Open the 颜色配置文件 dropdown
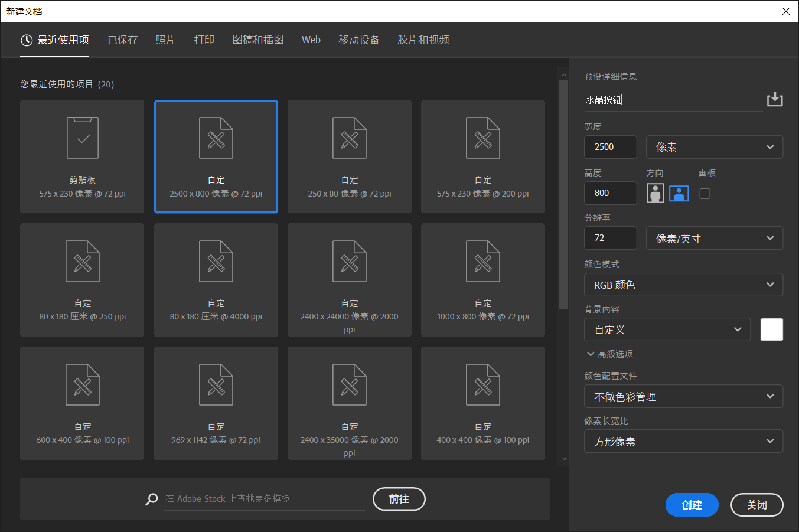Viewport: 799px width, 532px height. coord(684,396)
